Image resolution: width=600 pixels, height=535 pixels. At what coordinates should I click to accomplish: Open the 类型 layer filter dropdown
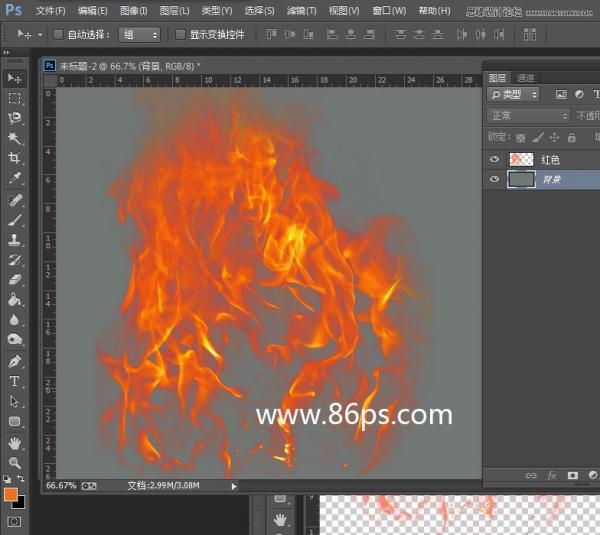[514, 94]
